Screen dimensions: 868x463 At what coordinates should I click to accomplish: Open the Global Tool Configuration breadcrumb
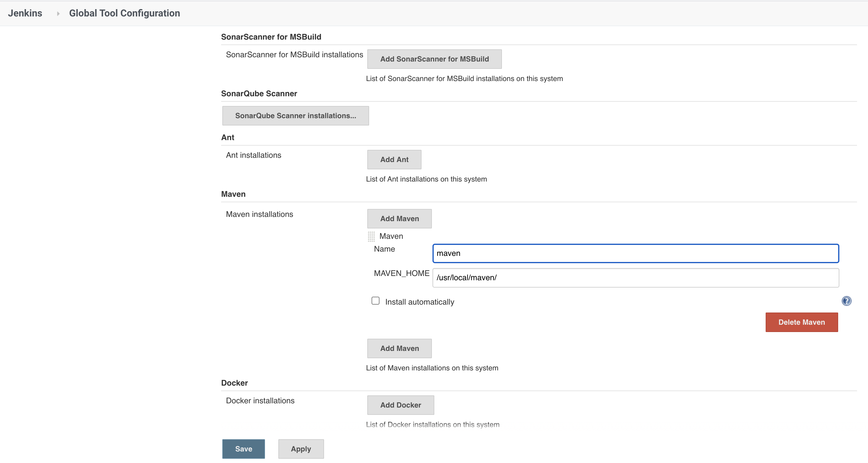(x=124, y=13)
